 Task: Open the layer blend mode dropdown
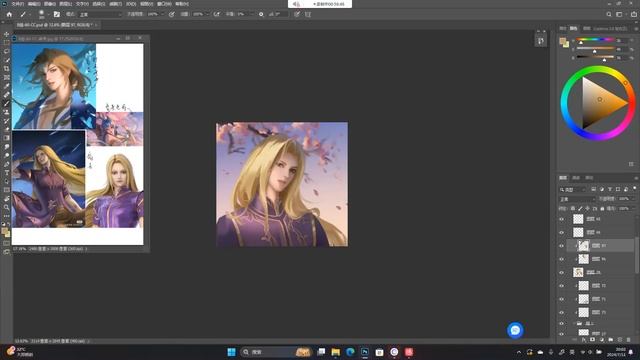tap(577, 199)
